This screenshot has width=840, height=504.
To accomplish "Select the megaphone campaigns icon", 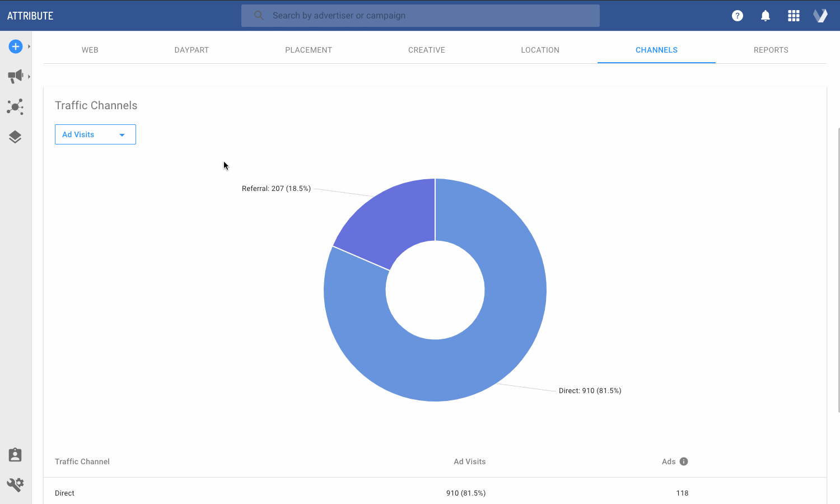I will pos(16,76).
